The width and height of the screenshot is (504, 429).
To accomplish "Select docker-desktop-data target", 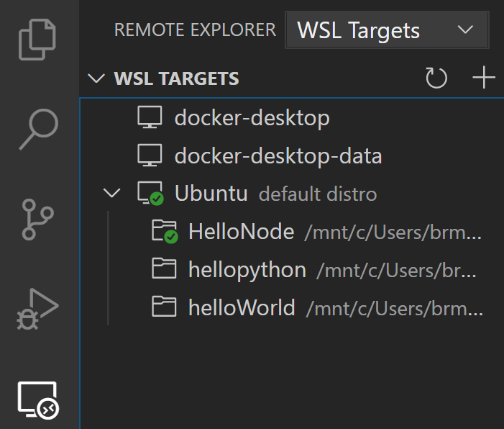I will (x=278, y=155).
